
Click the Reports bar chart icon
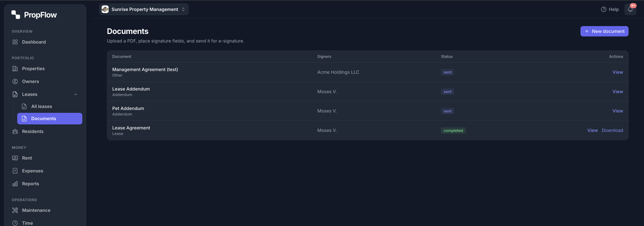[15, 184]
